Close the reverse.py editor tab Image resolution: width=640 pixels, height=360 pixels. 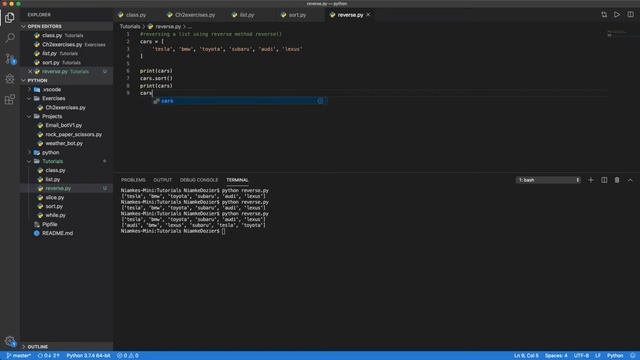(368, 15)
